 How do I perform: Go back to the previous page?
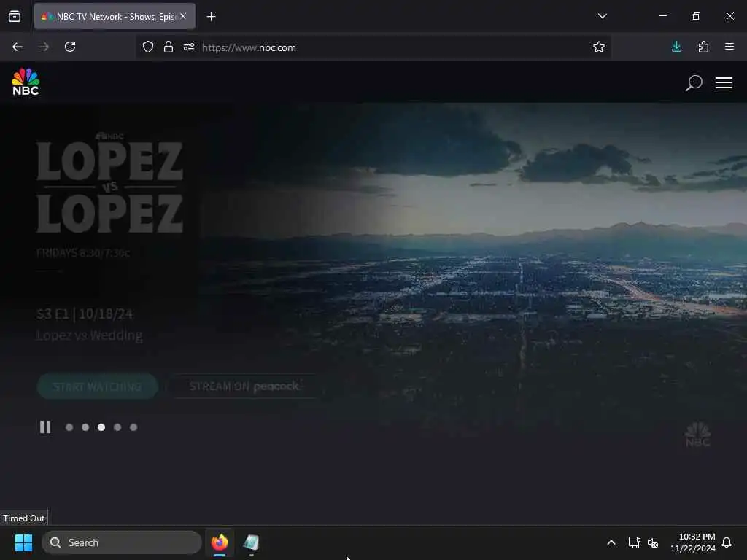18,47
